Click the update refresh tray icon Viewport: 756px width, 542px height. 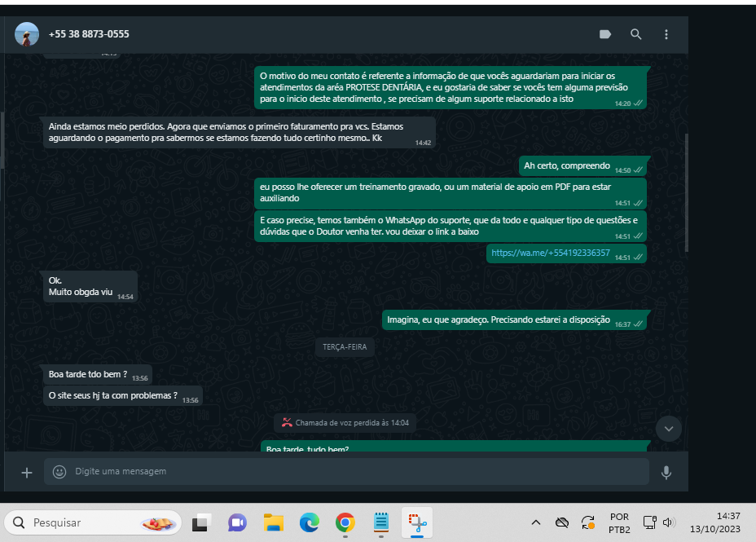point(587,522)
